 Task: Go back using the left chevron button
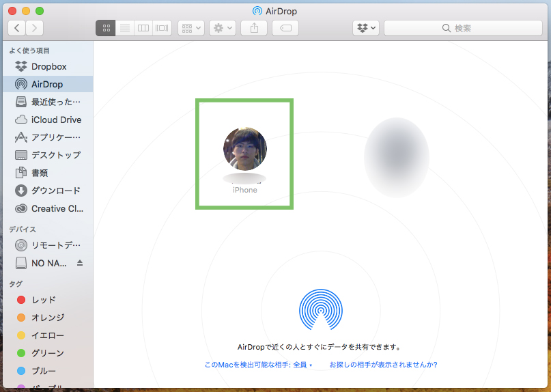coord(16,28)
